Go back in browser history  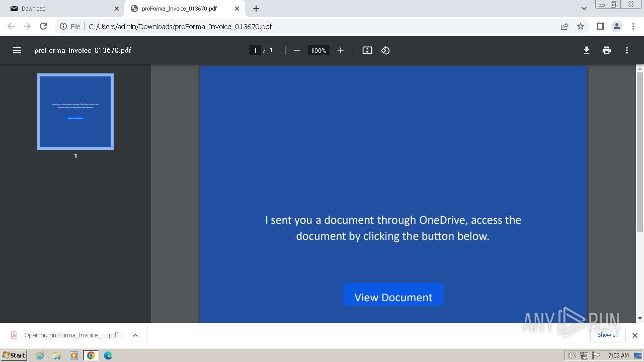tap(11, 26)
